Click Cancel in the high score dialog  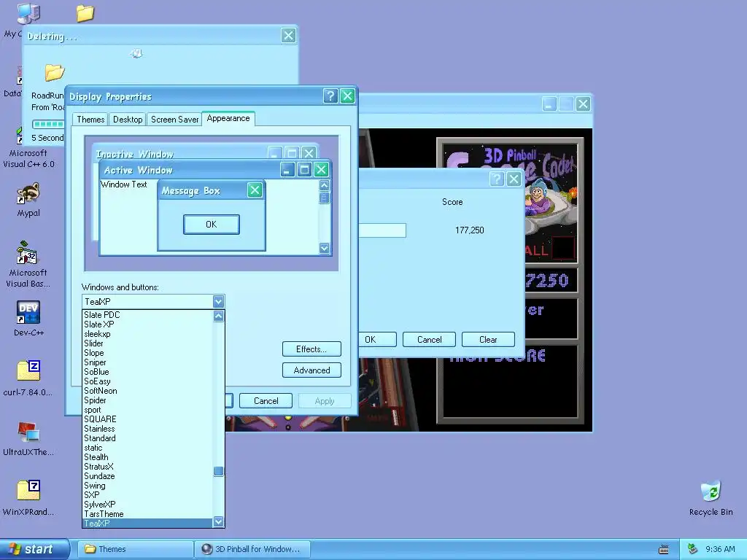pyautogui.click(x=429, y=340)
